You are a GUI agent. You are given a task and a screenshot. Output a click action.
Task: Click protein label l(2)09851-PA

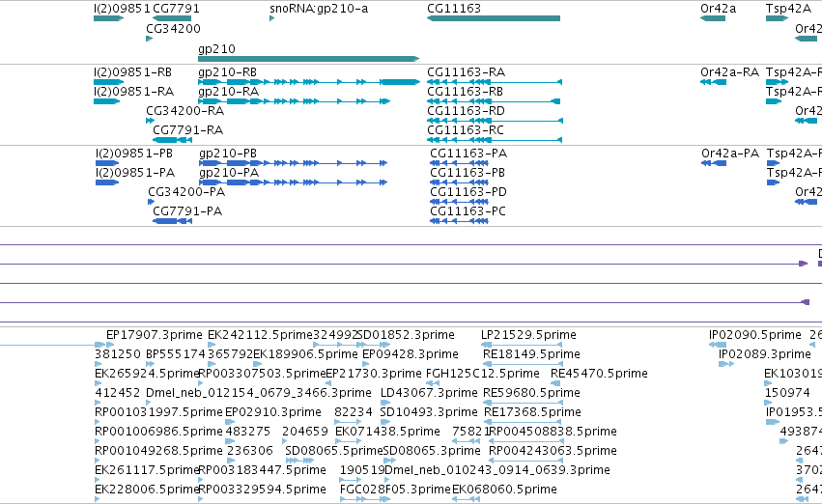(135, 173)
